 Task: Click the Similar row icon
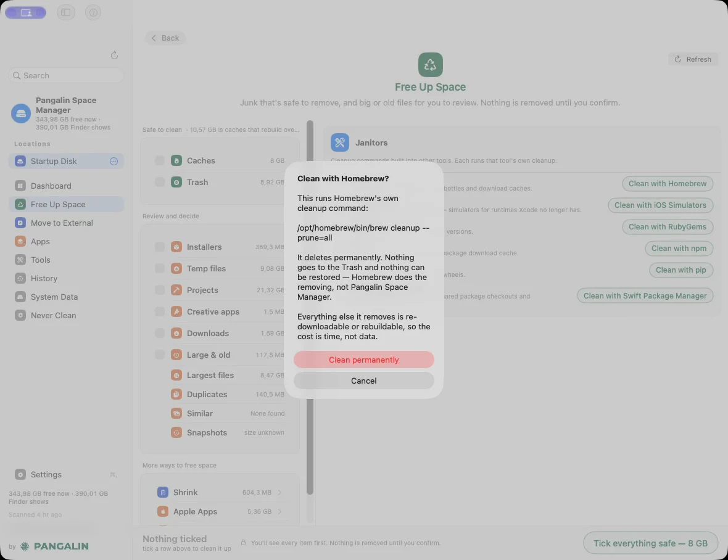[x=176, y=413]
